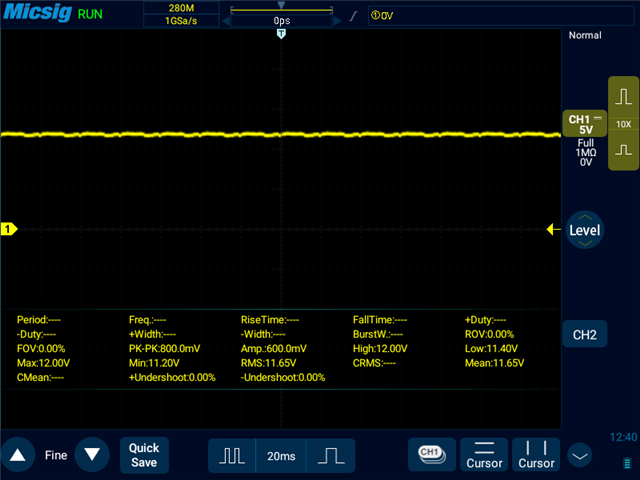The width and height of the screenshot is (640, 480).
Task: Open the 280M memory depth setting
Action: pyautogui.click(x=181, y=8)
